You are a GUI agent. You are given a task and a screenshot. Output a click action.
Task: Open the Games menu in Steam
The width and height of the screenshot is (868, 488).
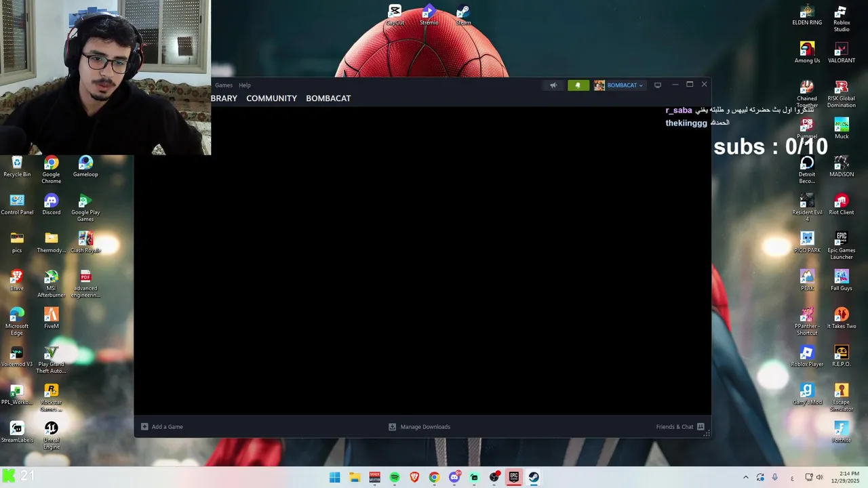tap(224, 85)
